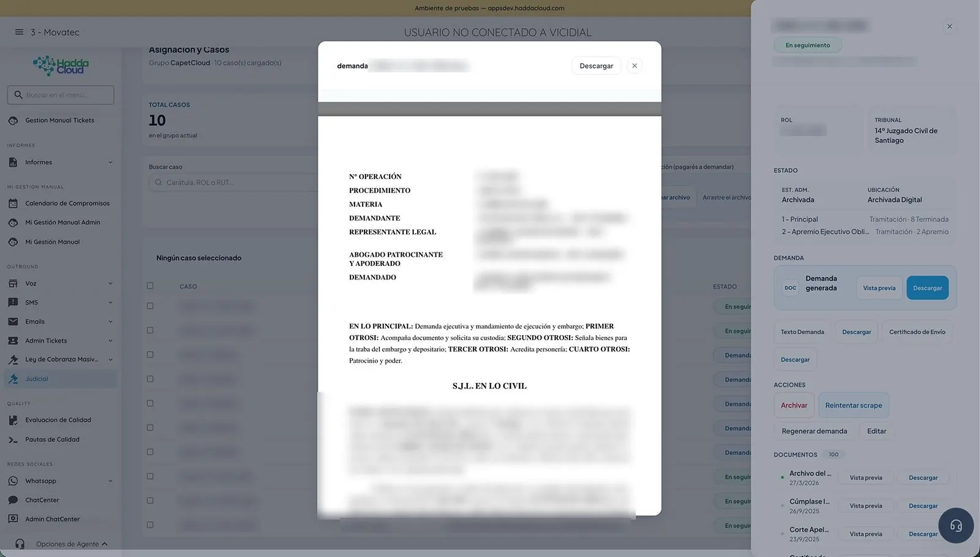This screenshot has width=980, height=557.
Task: Expand the Whatsapp submenu chevron
Action: click(110, 481)
